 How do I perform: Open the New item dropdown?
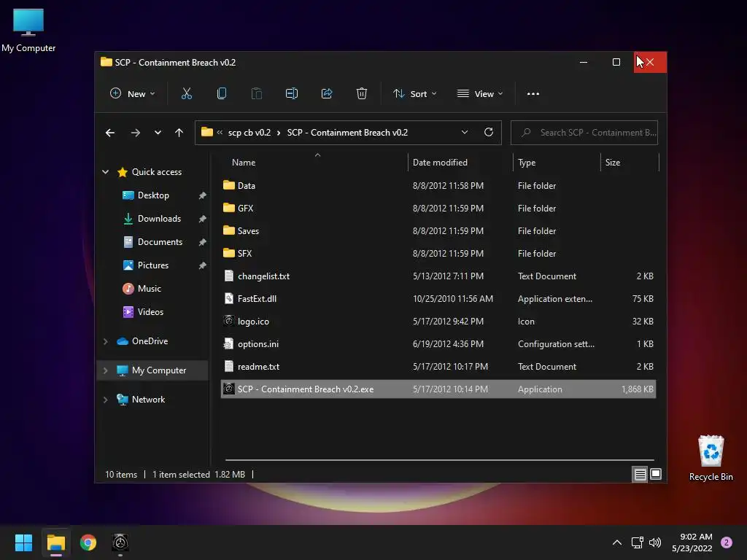(133, 94)
